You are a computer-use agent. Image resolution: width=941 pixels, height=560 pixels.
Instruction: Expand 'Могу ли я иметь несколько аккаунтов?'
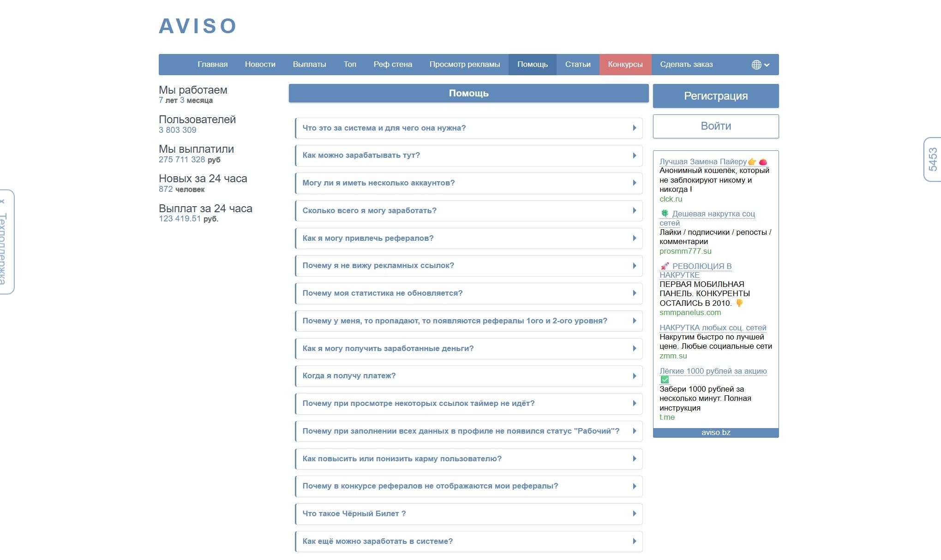pyautogui.click(x=378, y=183)
